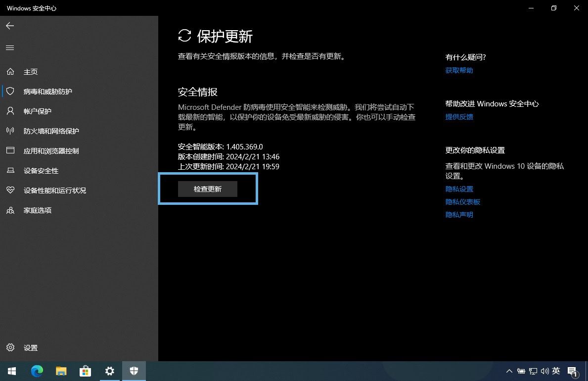Click the heart icon for 设备性能和运行状况
Viewport: 588px width, 381px height.
tap(10, 190)
